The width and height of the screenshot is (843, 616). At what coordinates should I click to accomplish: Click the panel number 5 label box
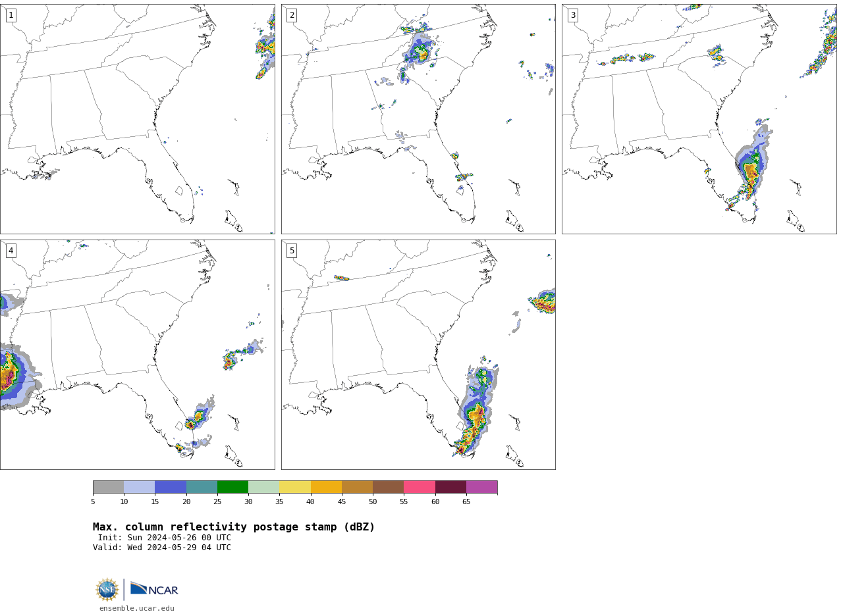coord(292,251)
